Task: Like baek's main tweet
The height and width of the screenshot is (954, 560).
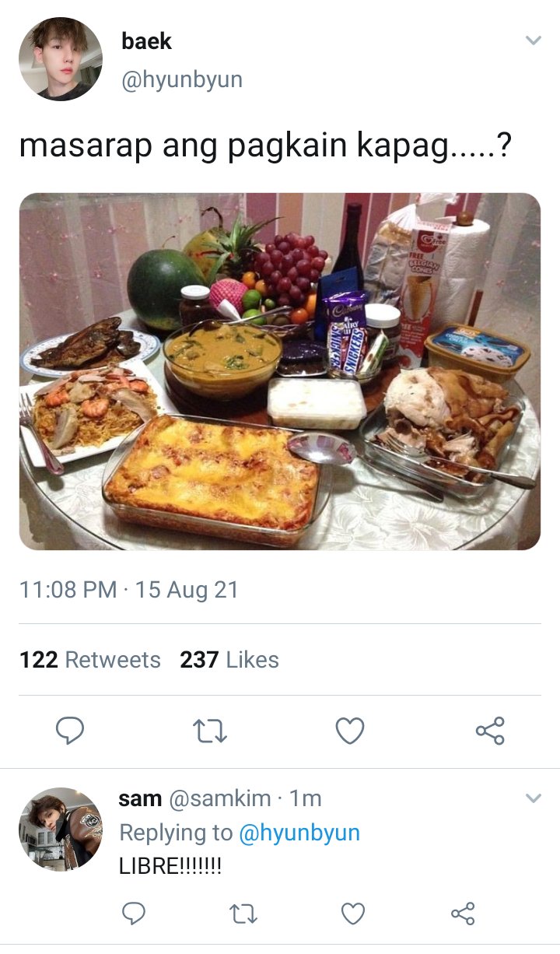Action: (350, 731)
